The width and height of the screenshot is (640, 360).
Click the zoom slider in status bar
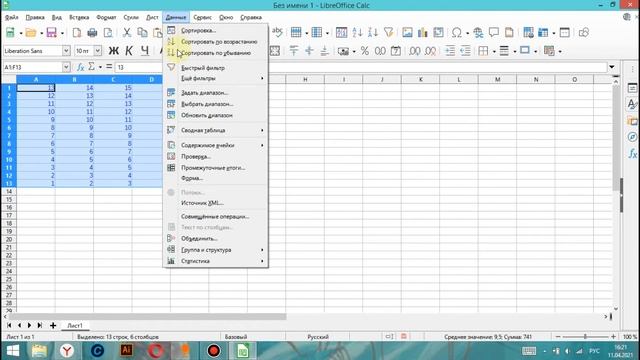(585, 337)
